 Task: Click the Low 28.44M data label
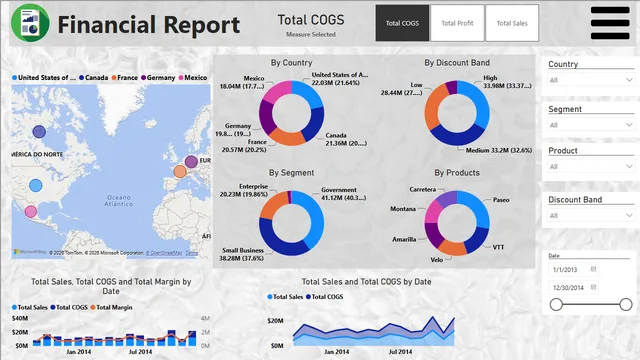(402, 89)
